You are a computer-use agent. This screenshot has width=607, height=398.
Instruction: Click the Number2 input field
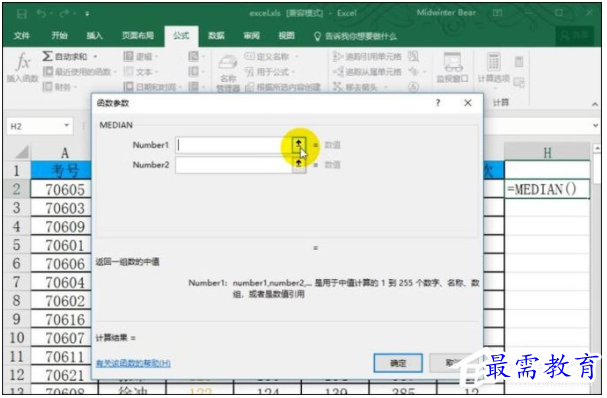(x=233, y=165)
